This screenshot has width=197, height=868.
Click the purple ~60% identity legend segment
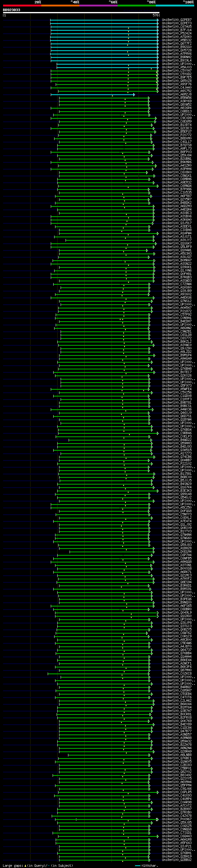click(98, 6)
